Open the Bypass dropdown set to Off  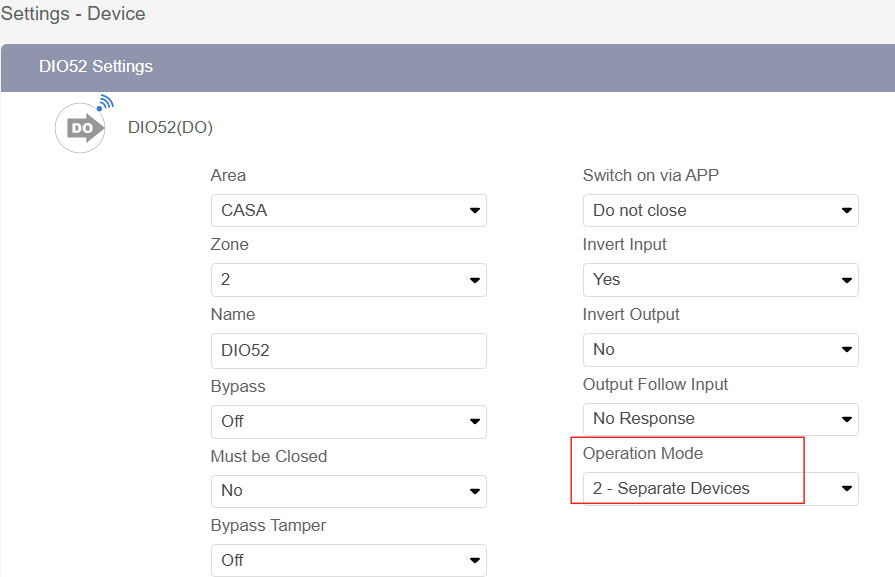(x=348, y=421)
